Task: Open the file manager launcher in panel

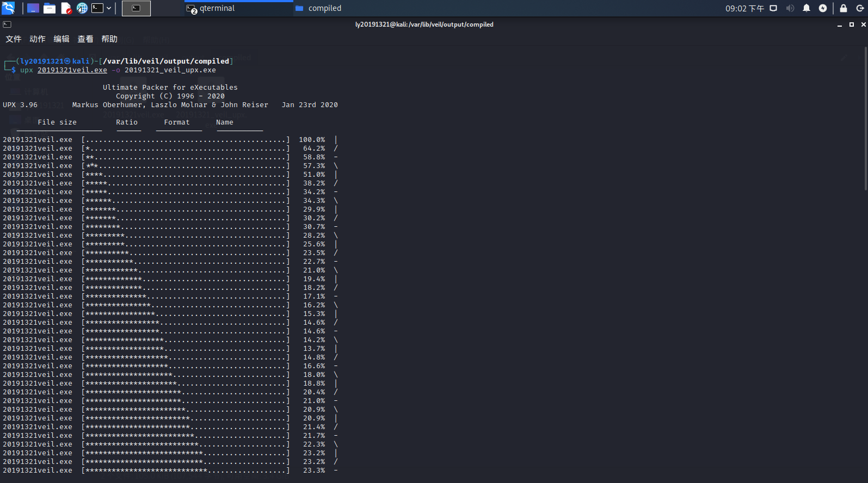Action: point(50,8)
